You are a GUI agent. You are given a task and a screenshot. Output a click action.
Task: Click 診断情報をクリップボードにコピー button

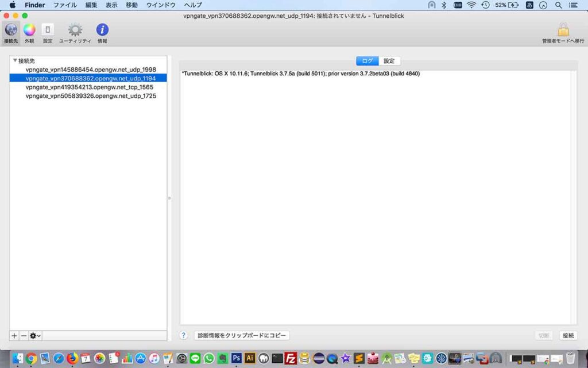click(x=242, y=335)
